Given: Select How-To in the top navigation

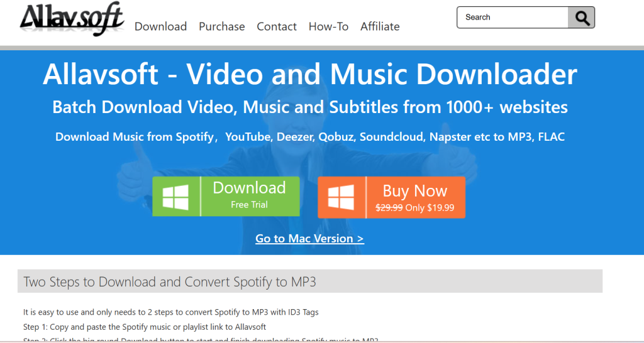Looking at the screenshot, I should 328,26.
